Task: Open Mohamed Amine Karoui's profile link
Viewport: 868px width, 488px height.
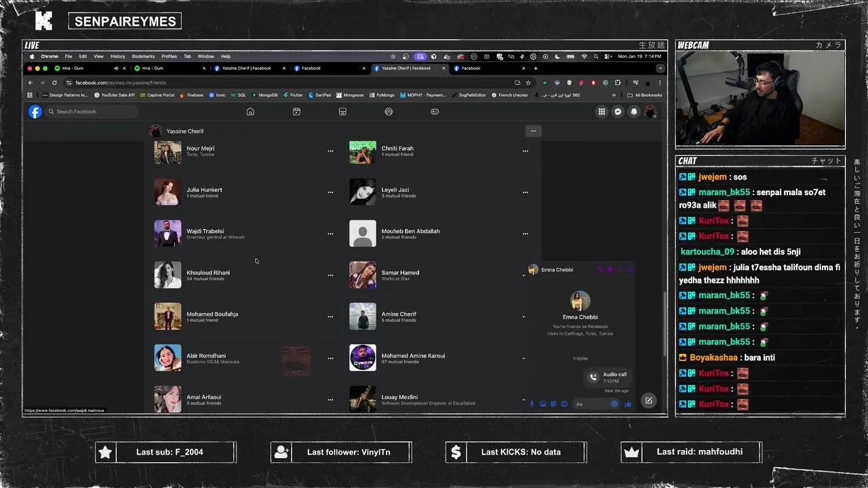Action: [x=413, y=356]
